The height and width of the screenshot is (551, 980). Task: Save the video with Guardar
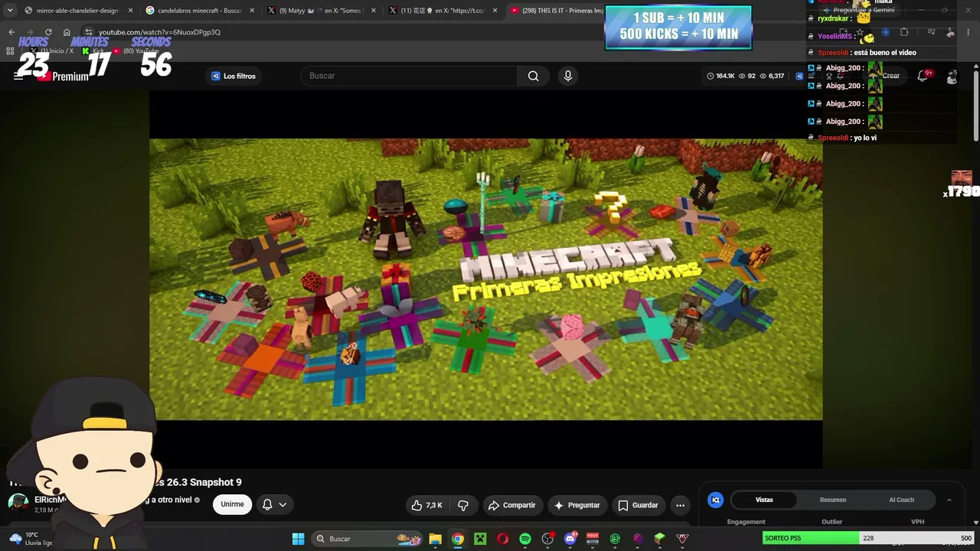(x=638, y=505)
